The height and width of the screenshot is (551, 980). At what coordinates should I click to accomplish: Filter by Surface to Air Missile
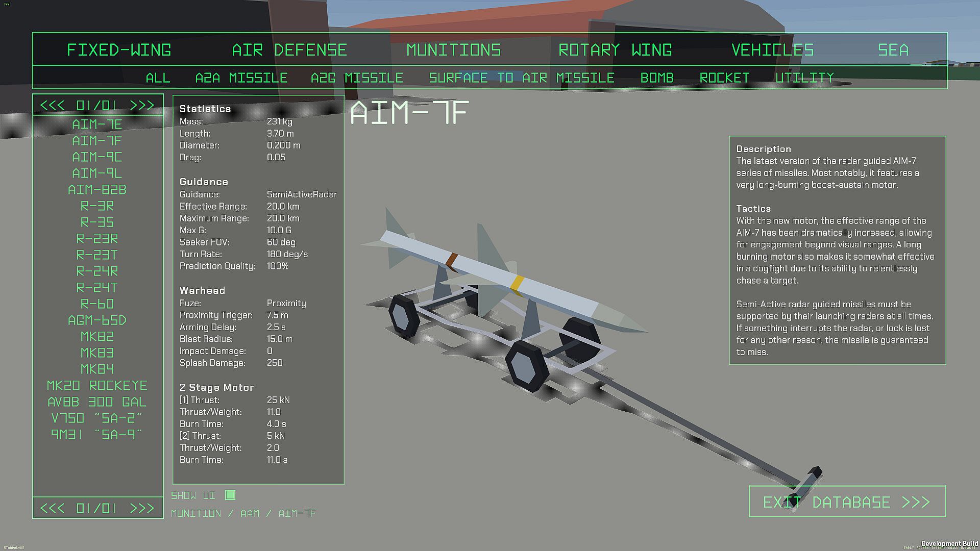pos(521,78)
